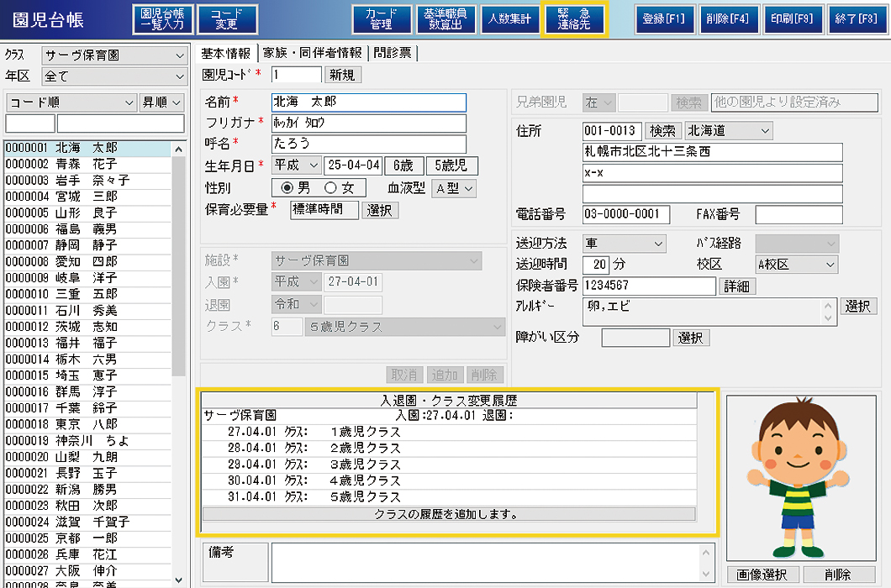The width and height of the screenshot is (891, 588).
Task: Open the 緊急連絡先 emergency contacts button
Action: (x=574, y=18)
